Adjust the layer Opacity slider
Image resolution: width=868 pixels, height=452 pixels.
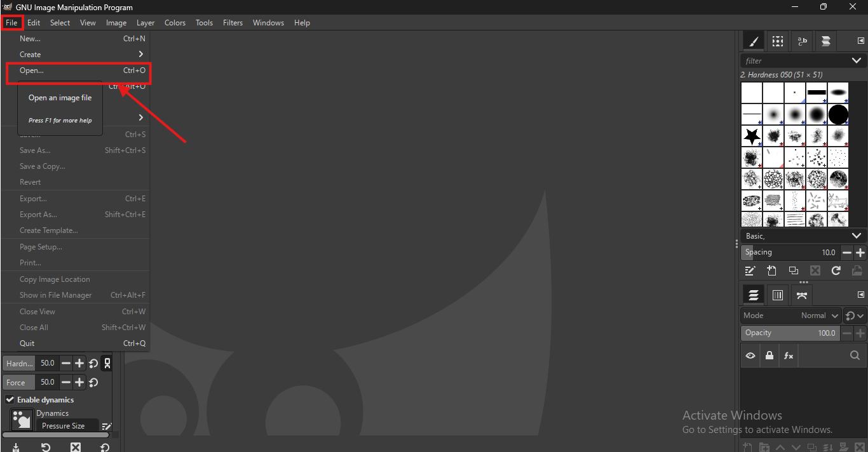(790, 333)
